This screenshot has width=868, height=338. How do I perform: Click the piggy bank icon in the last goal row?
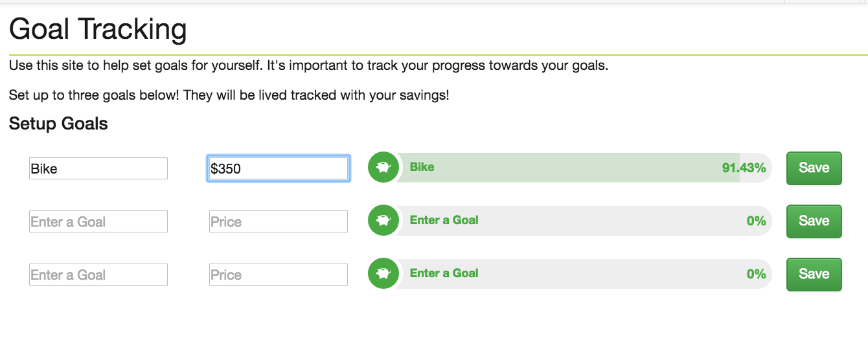point(383,274)
